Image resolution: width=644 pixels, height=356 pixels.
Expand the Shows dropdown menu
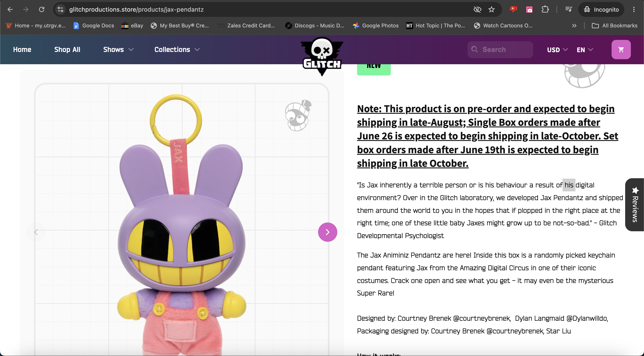pos(118,50)
